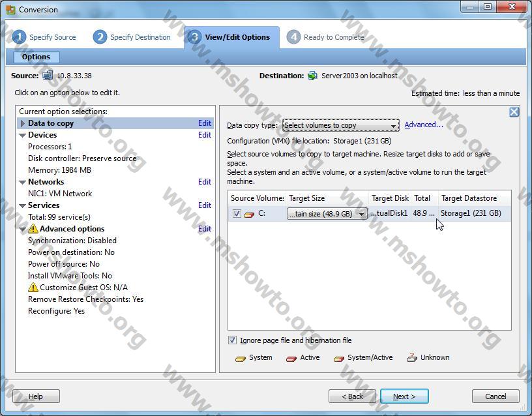Close the data copy options pane
The image size is (532, 416).
514,112
